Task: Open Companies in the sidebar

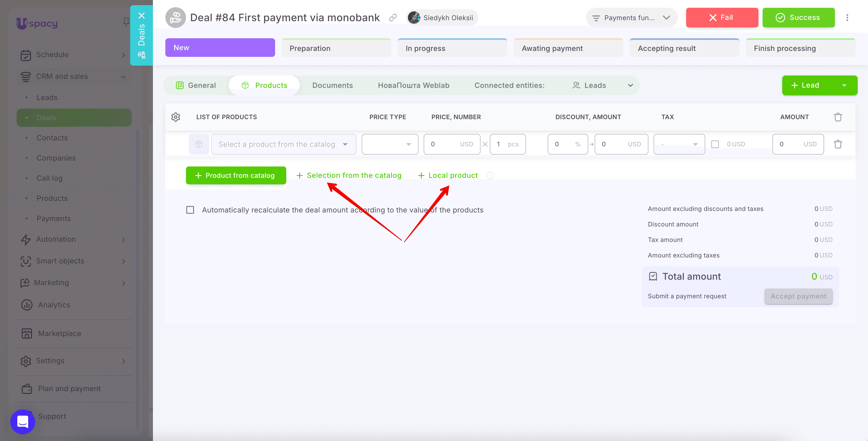Action: pos(56,158)
